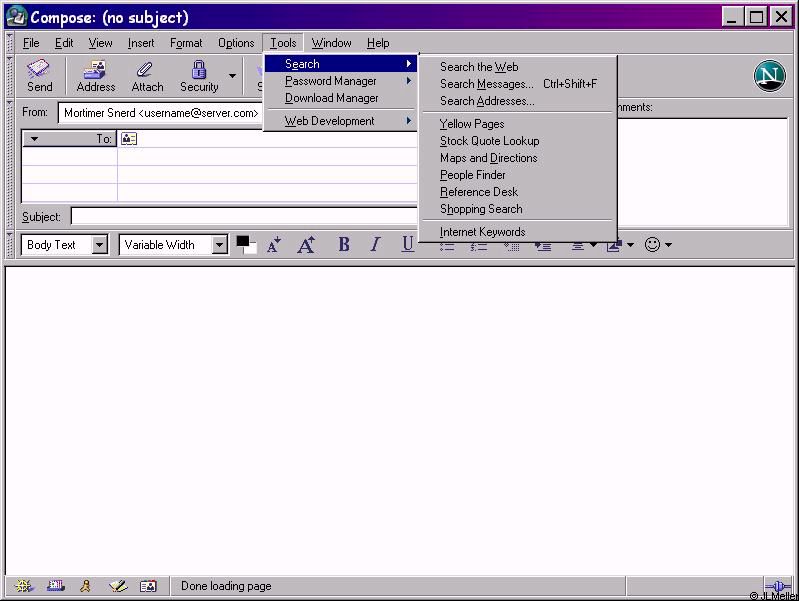
Task: Select Stock Quote Lookup
Action: [518, 141]
